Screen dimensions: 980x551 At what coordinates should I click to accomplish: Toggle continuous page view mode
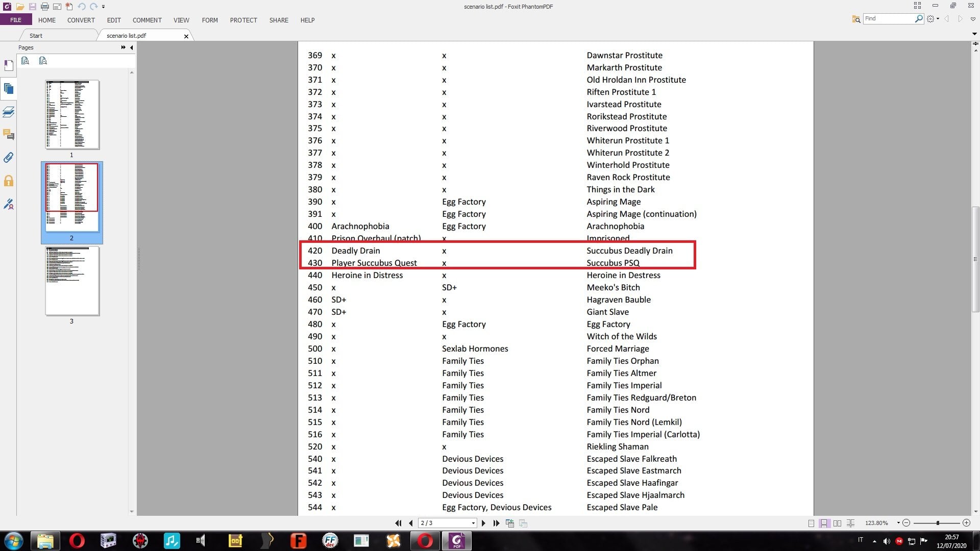[x=824, y=523]
